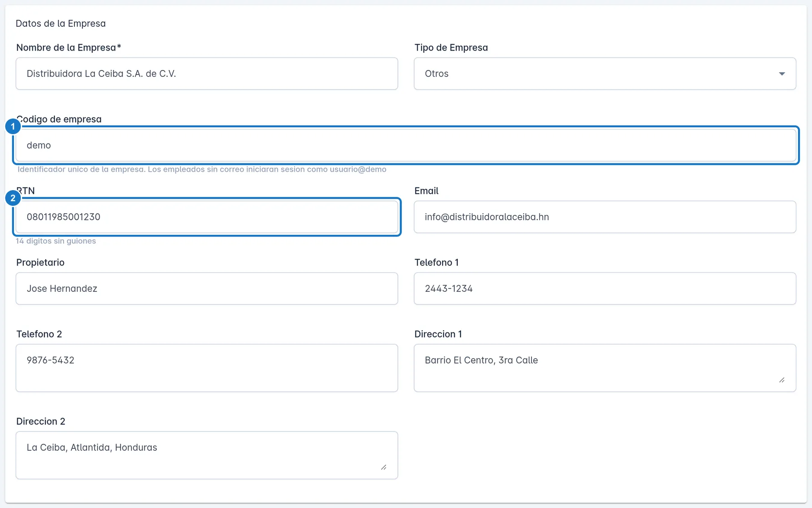812x508 pixels.
Task: Click the dropdown arrow next to Otros
Action: (x=782, y=74)
